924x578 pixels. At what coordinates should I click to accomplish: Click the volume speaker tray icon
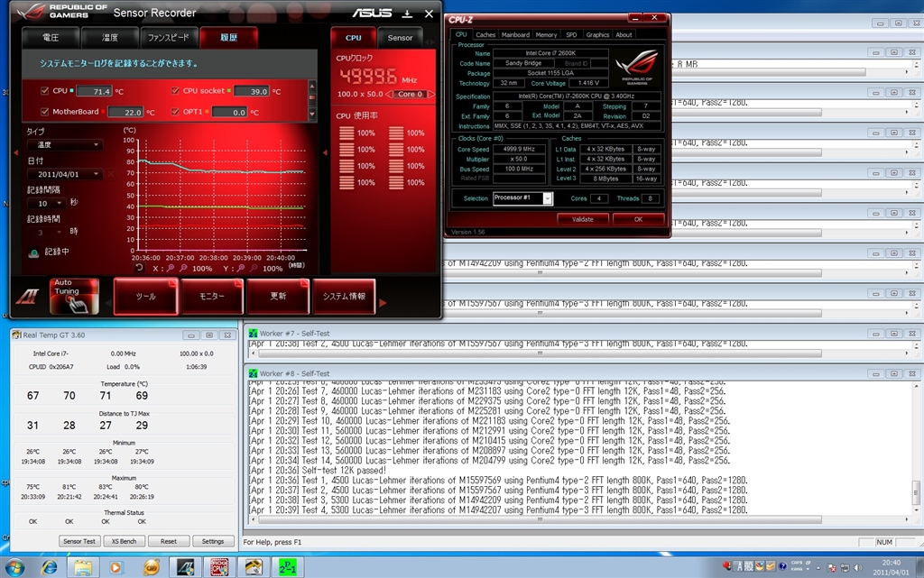(x=858, y=567)
